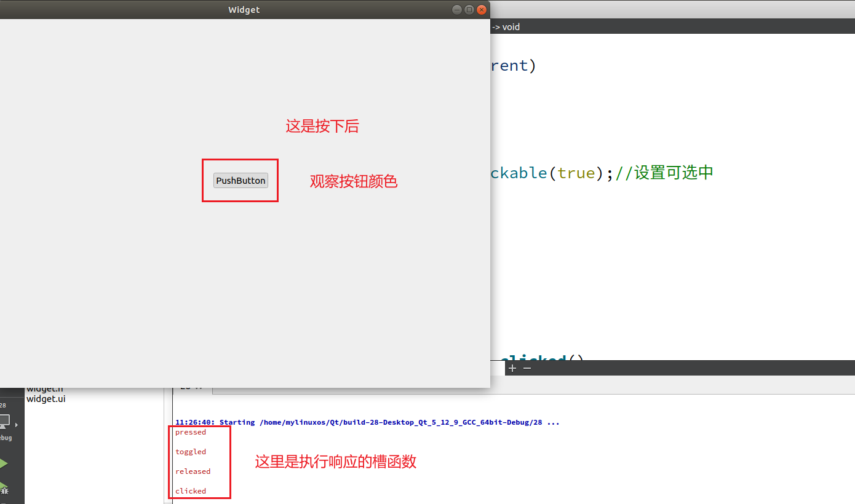Minimize the Widget window
This screenshot has width=855, height=504.
tap(456, 9)
